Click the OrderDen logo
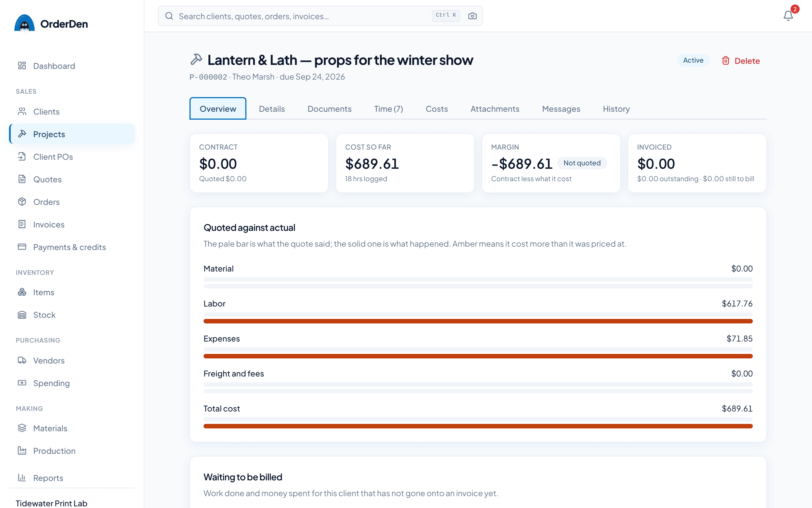Image resolution: width=812 pixels, height=508 pixels. pos(51,23)
